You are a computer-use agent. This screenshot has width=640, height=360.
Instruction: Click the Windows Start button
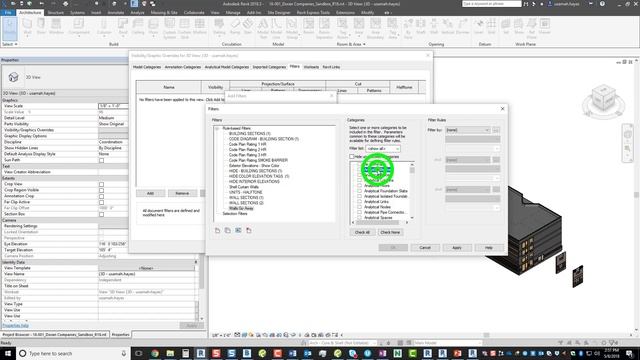point(8,353)
